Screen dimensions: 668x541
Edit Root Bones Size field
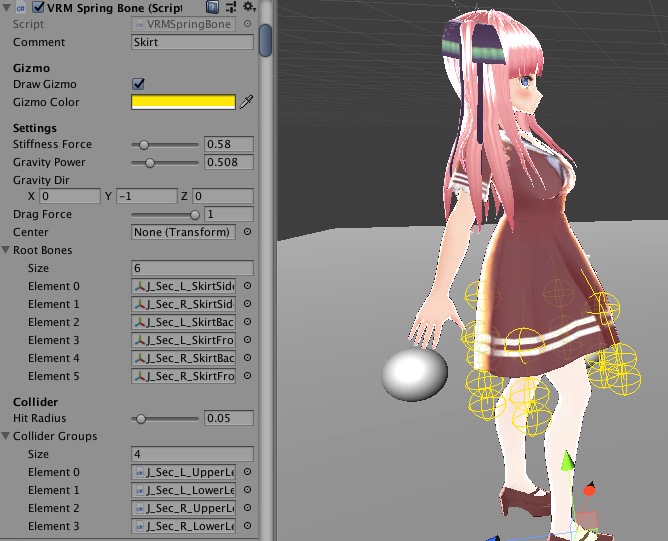[192, 268]
